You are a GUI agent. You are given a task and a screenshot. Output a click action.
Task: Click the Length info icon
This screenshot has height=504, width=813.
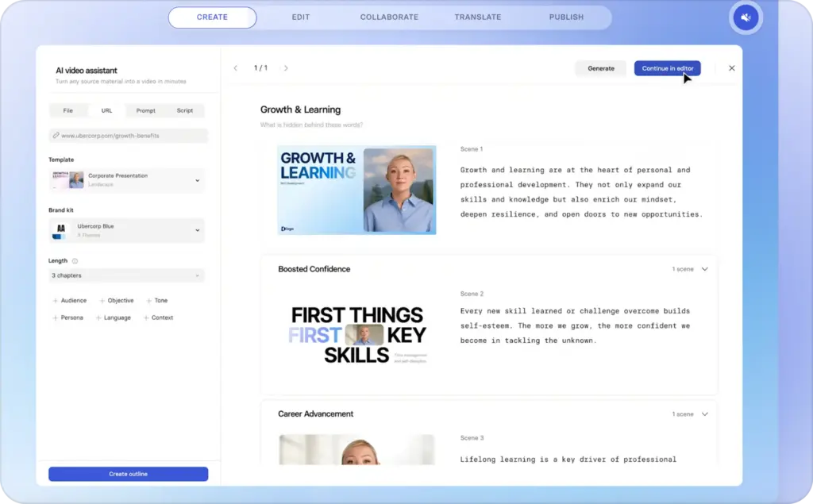point(75,261)
